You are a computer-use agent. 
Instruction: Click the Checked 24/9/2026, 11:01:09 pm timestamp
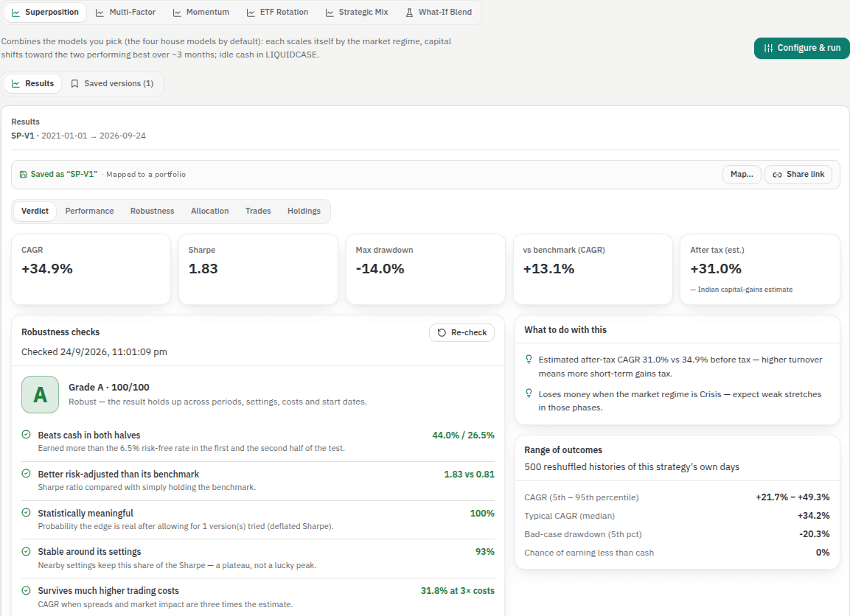(94, 351)
